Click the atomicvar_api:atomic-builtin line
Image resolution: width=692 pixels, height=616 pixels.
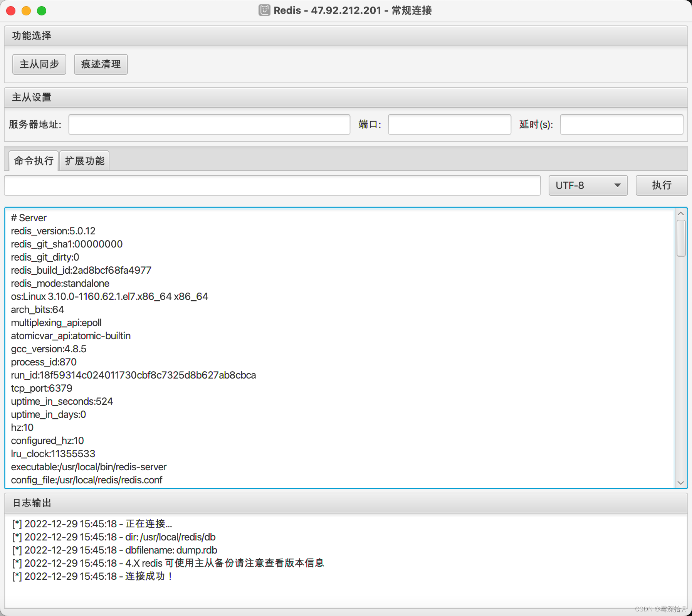click(x=71, y=336)
